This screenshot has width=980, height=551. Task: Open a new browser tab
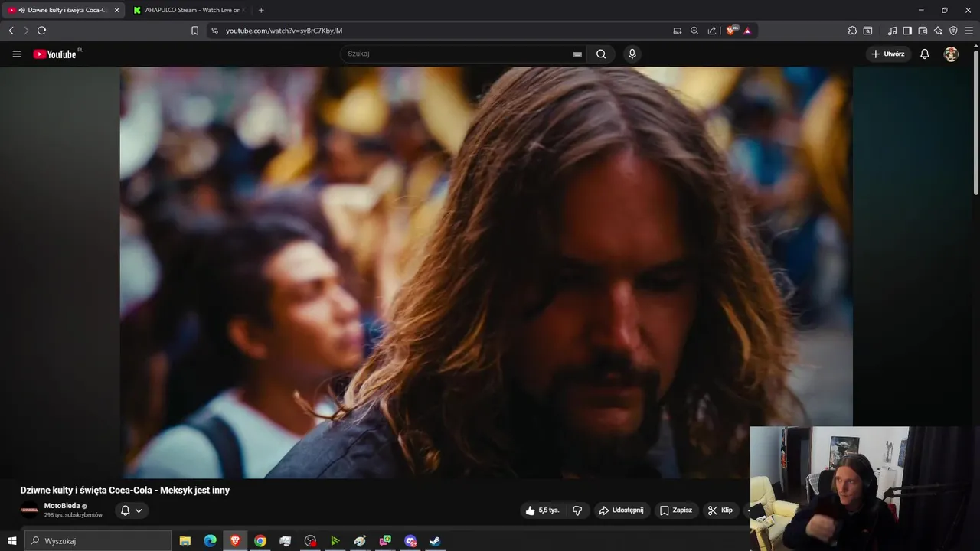[261, 10]
